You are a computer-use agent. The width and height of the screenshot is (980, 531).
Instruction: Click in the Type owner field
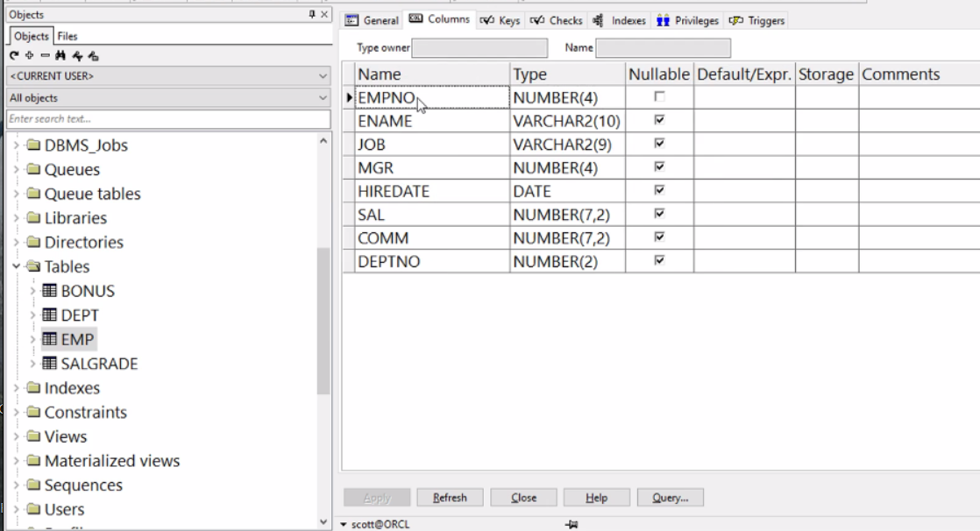(479, 48)
